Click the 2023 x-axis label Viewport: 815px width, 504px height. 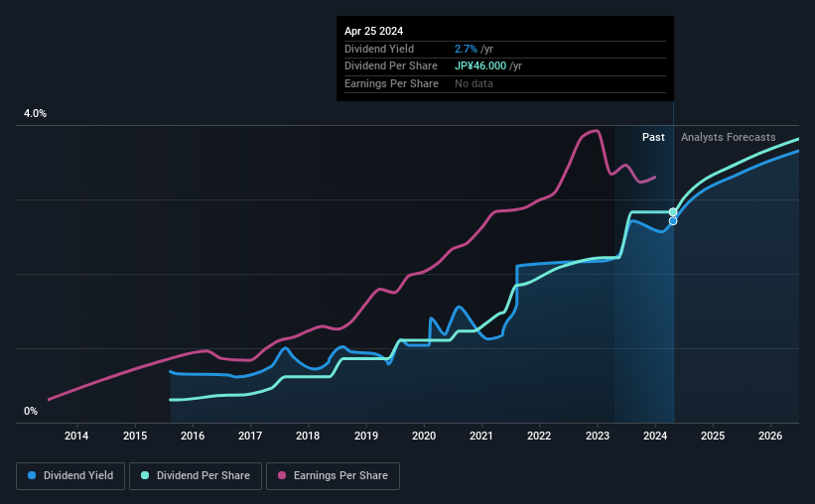pyautogui.click(x=598, y=436)
